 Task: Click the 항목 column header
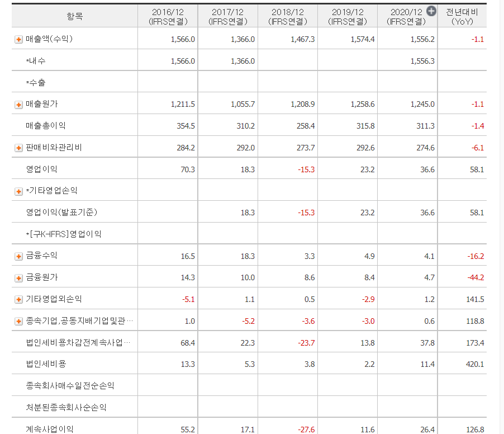(x=74, y=16)
